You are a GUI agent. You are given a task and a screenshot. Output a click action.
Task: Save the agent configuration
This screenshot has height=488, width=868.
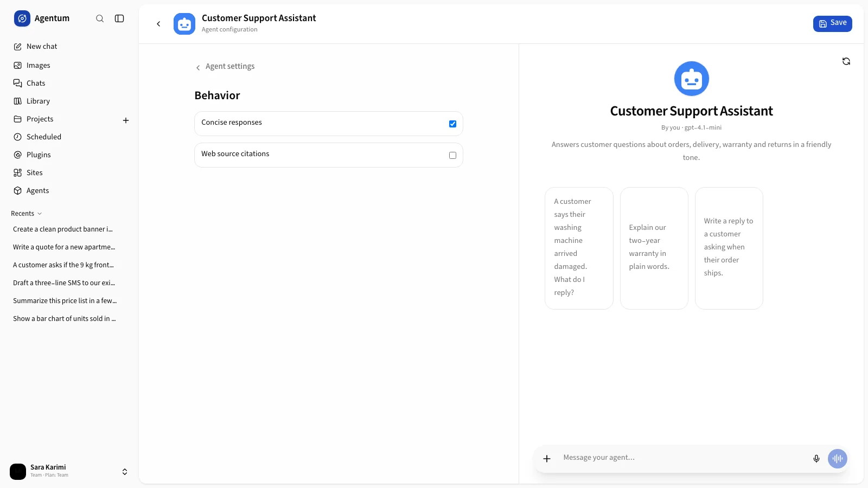coord(832,23)
